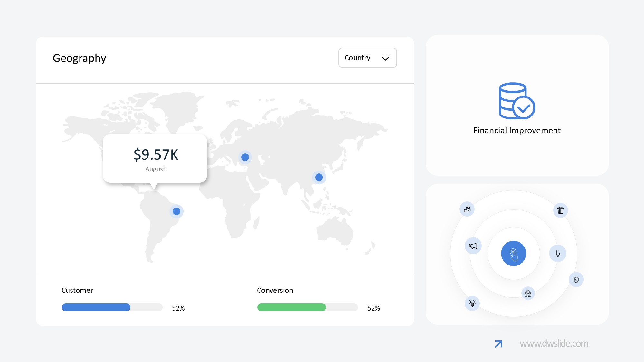This screenshot has height=362, width=644.
Task: Click the Country dropdown chevron arrow
Action: (x=385, y=58)
